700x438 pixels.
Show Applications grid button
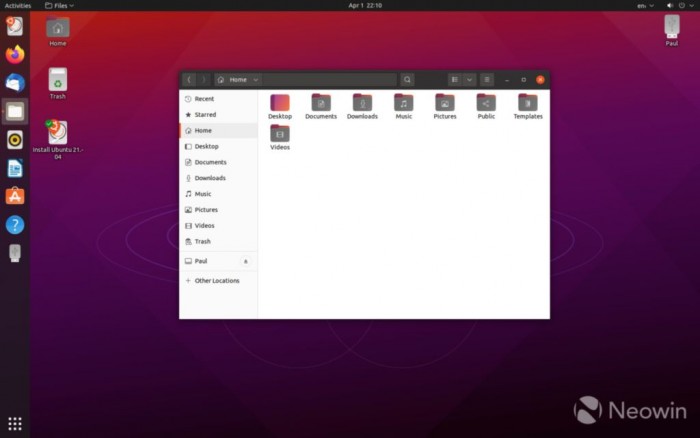tap(15, 424)
